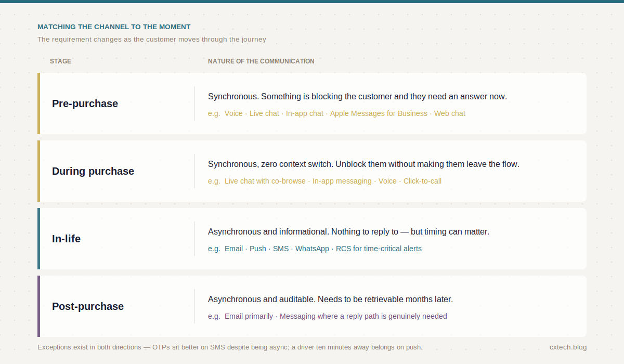Click "Apple Messages for Business"

379,113
